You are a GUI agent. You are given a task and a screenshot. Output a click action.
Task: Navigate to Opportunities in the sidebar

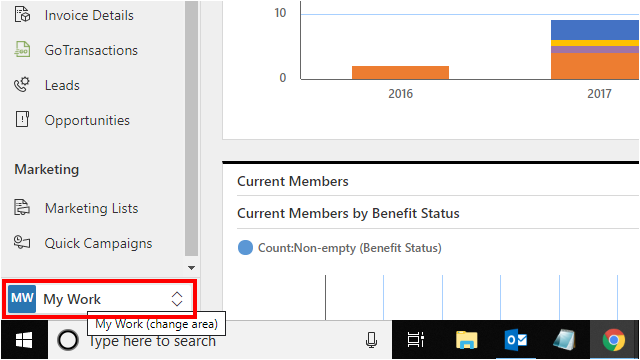(87, 120)
